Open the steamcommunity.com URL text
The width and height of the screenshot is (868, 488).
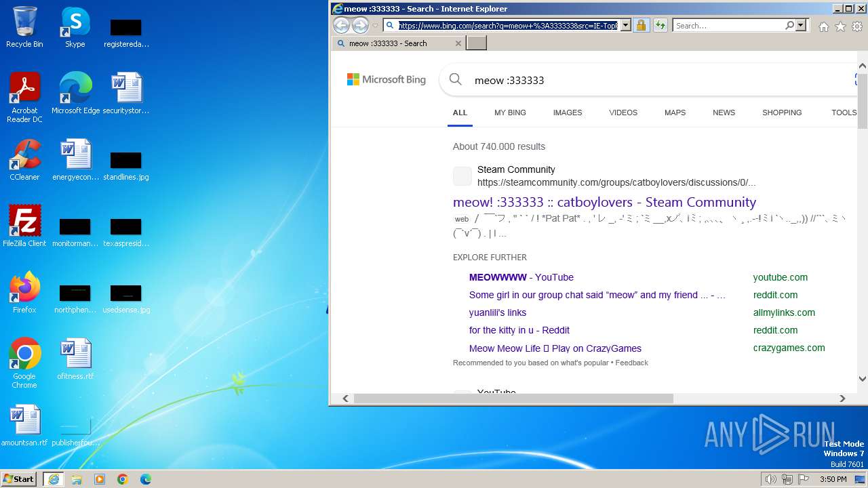[616, 182]
